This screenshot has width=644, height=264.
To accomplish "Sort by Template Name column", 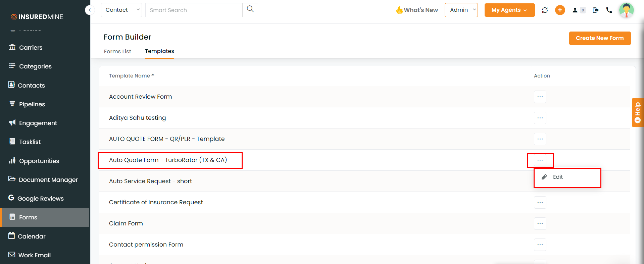I will pyautogui.click(x=132, y=76).
